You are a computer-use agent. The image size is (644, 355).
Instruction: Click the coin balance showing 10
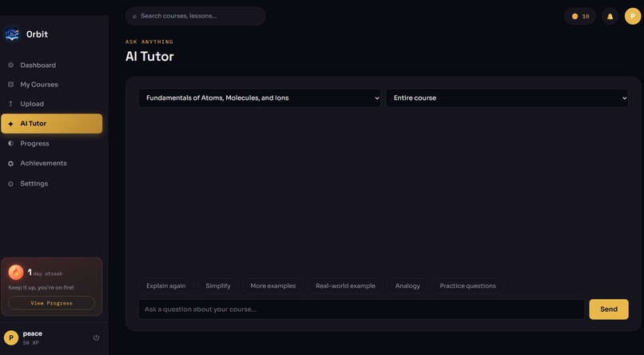(x=580, y=17)
